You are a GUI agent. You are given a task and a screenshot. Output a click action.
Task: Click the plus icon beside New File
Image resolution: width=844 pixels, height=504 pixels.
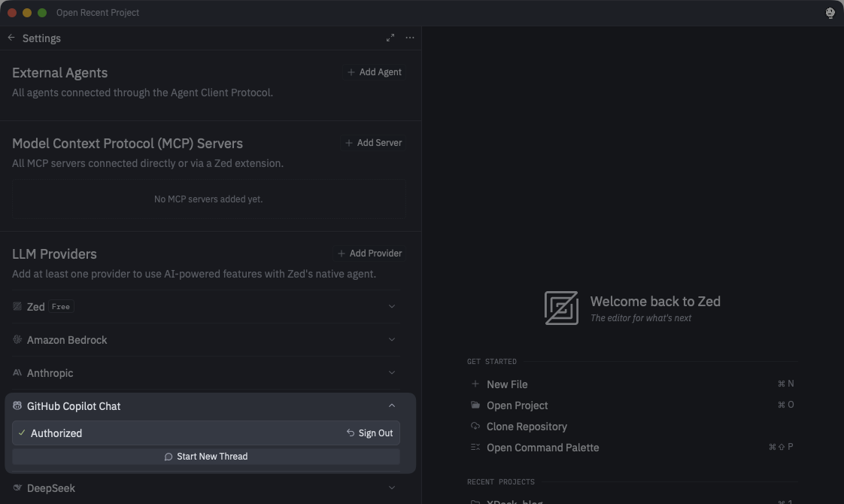coord(475,384)
